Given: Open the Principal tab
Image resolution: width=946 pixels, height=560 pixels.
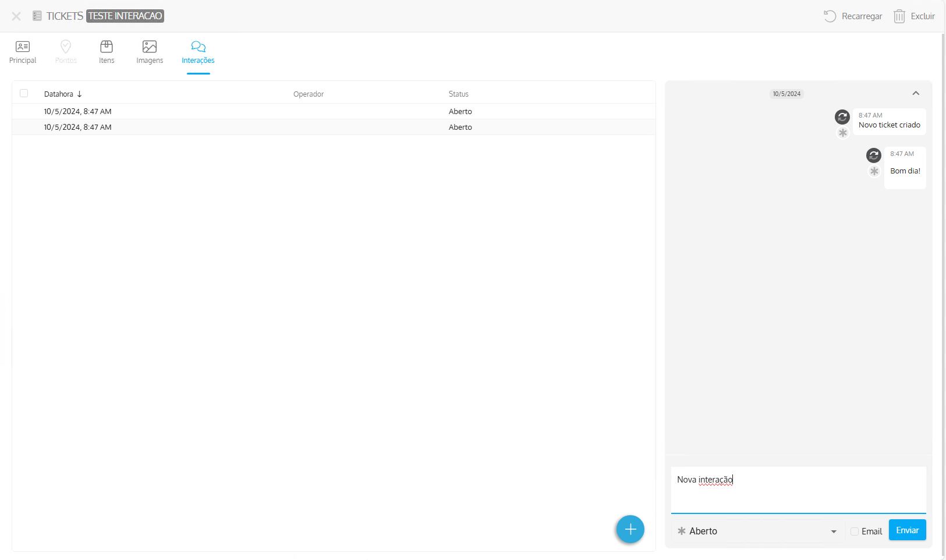Looking at the screenshot, I should pyautogui.click(x=23, y=52).
